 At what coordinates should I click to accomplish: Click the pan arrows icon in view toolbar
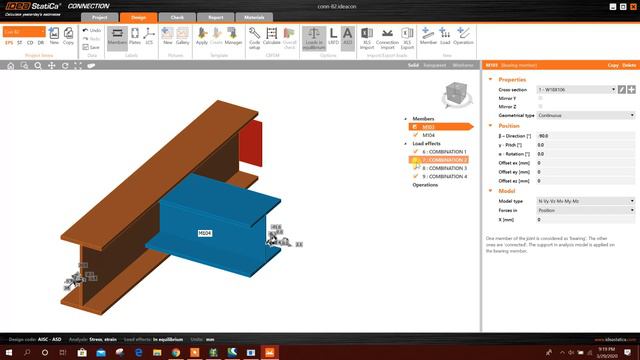point(51,66)
